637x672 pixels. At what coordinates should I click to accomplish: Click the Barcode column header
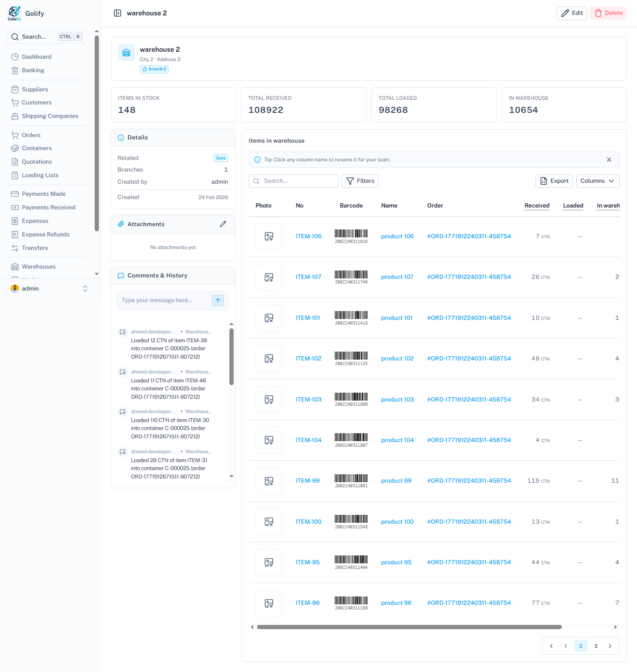(x=351, y=206)
